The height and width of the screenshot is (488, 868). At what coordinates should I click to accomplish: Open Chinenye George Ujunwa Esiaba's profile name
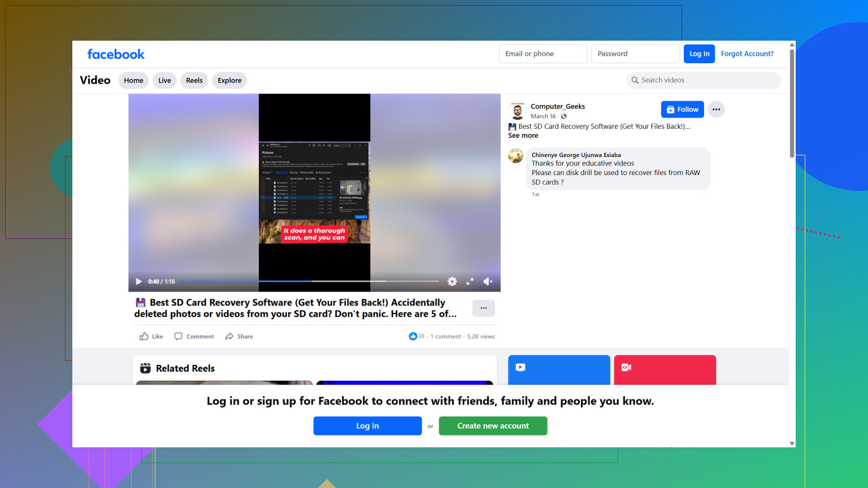tap(576, 155)
